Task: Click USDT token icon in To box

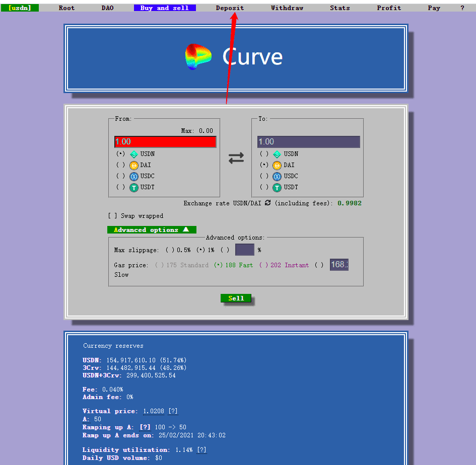Action: (277, 187)
